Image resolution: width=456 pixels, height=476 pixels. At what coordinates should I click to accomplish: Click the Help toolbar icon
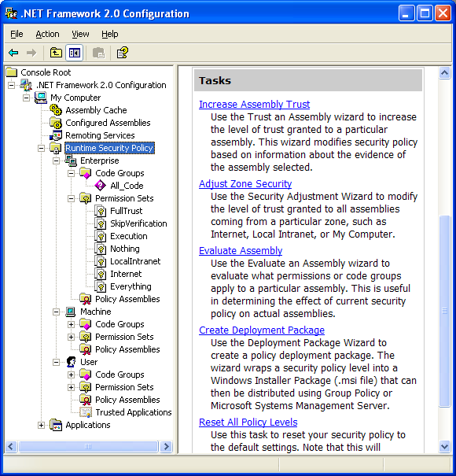click(123, 53)
